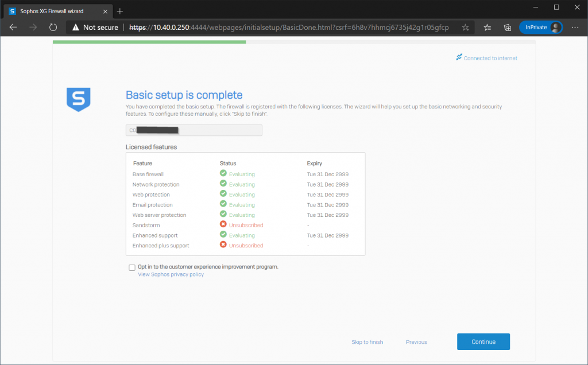Select the Network protection feature name
Image resolution: width=588 pixels, height=365 pixels.
tap(156, 184)
